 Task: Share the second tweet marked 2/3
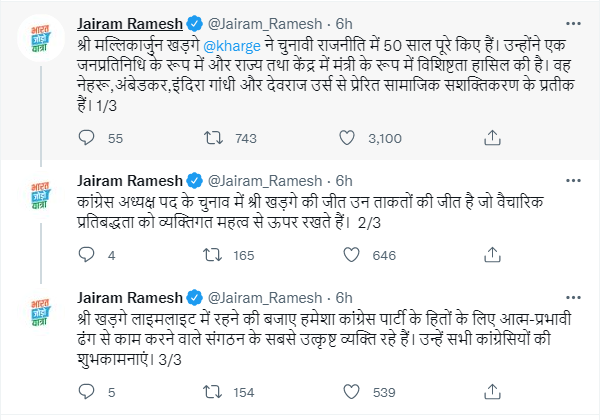tap(492, 256)
